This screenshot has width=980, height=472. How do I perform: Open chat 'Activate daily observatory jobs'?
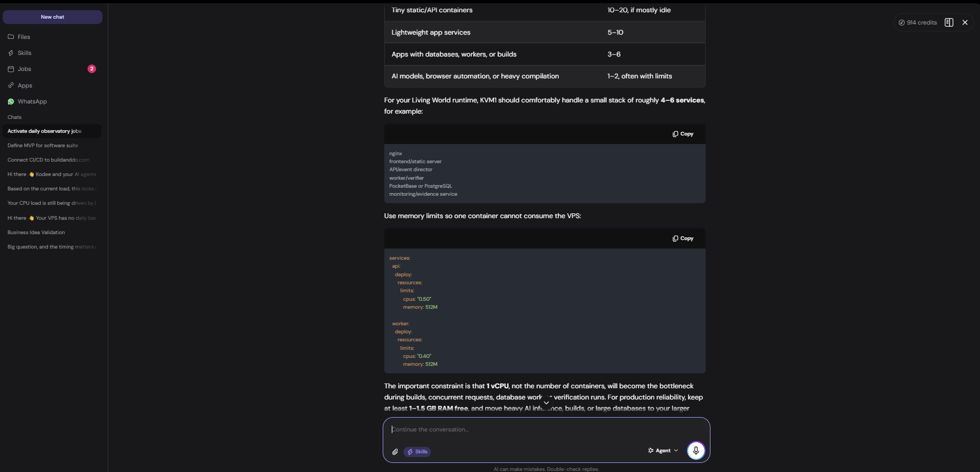(x=52, y=131)
